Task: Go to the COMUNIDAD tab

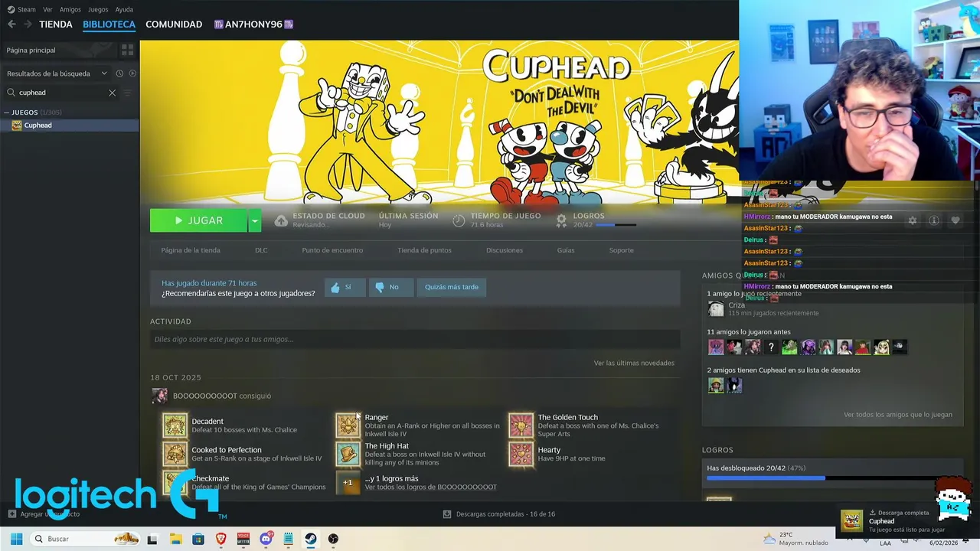Action: [x=174, y=24]
